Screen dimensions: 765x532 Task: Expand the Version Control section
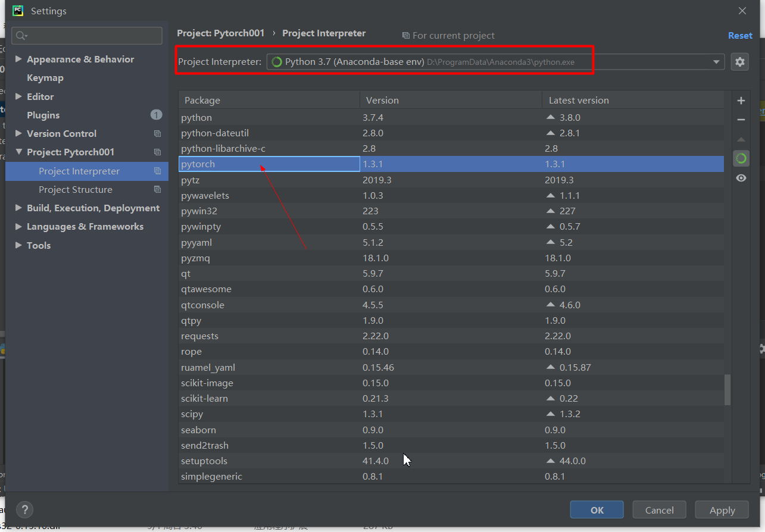click(x=18, y=133)
